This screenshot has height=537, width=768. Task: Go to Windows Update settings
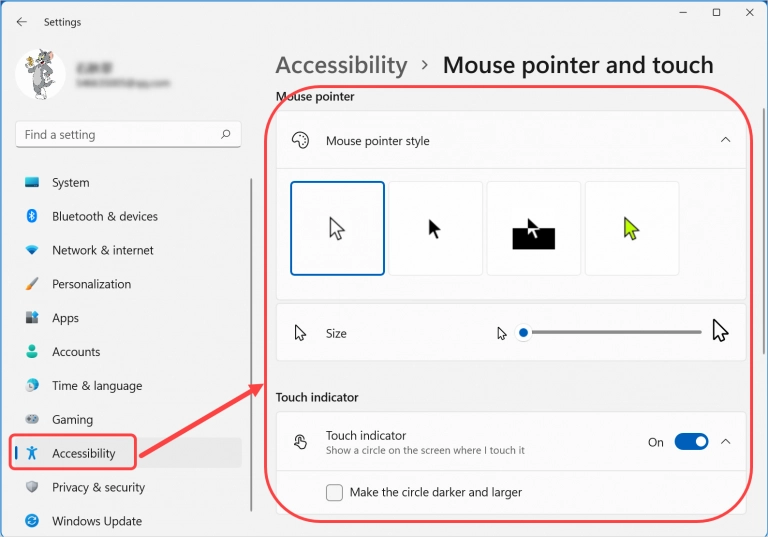click(128, 521)
